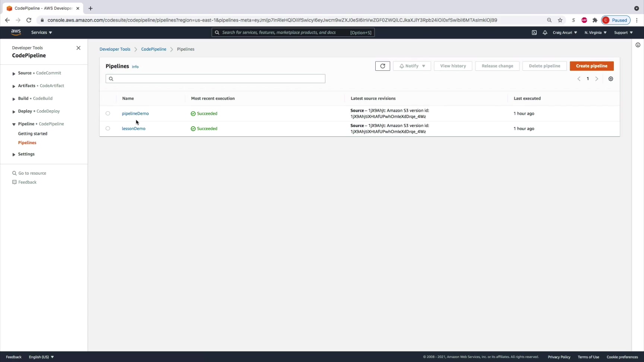Open the Privacy Policy footer link
Screen dimensions: 644x362
click(559, 357)
